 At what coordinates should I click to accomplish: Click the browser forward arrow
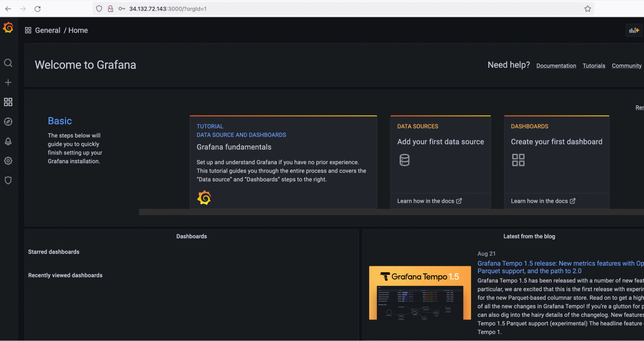tap(23, 9)
